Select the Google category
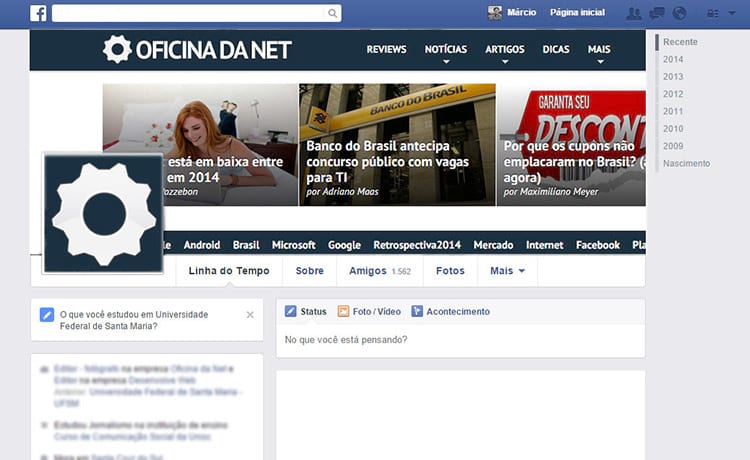 pos(344,245)
